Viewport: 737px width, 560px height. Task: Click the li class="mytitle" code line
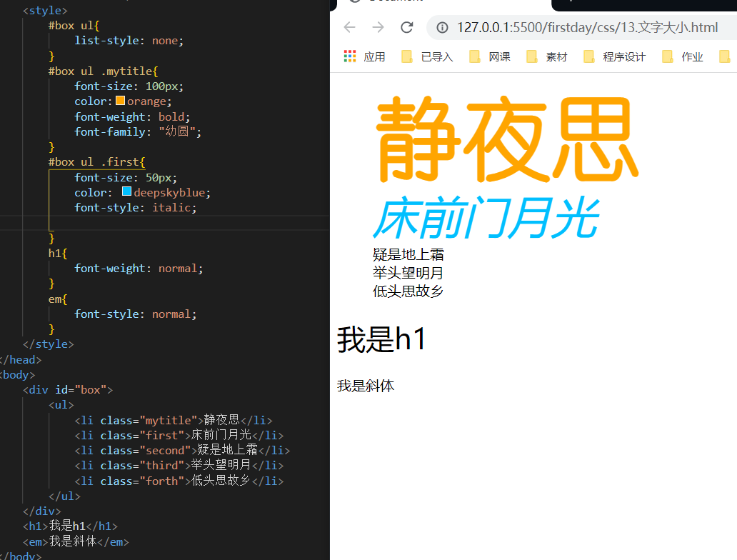pos(174,420)
